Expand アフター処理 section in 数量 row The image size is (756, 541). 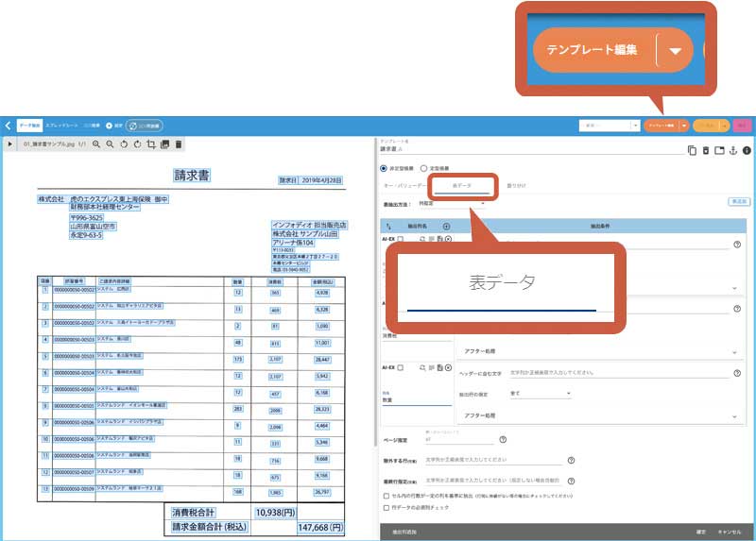pos(600,415)
